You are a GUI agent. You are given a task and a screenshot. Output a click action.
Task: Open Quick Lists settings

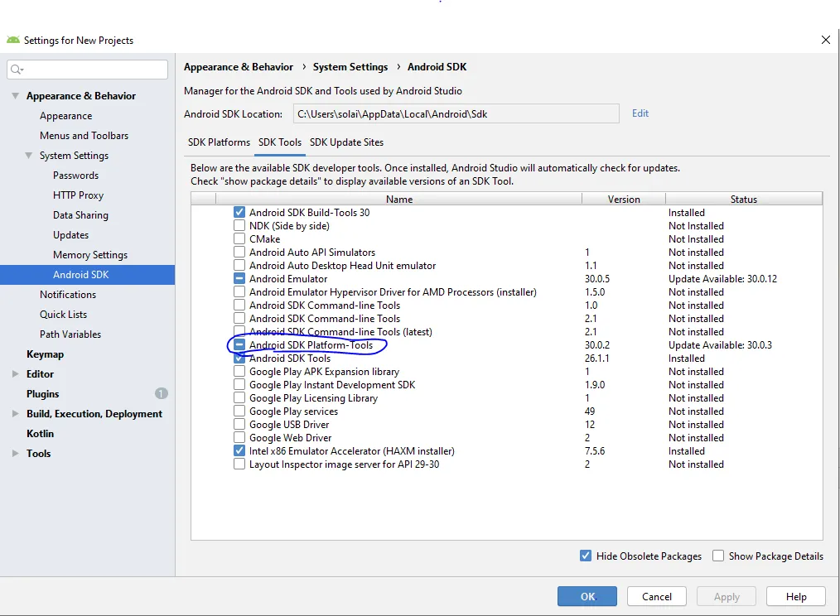coord(63,315)
